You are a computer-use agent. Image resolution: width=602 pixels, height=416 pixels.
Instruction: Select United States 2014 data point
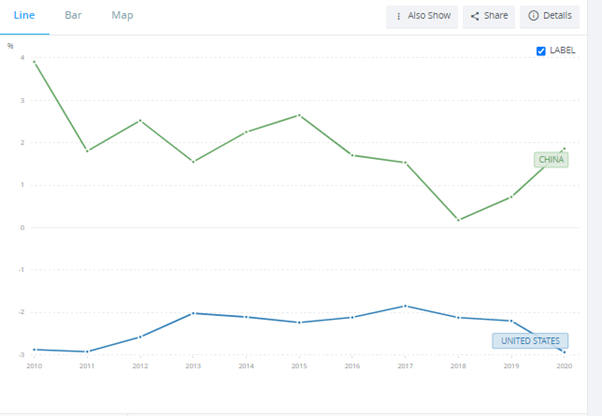pyautogui.click(x=246, y=317)
